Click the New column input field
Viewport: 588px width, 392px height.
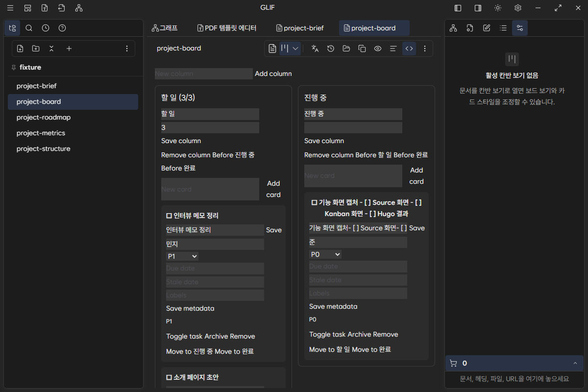[204, 73]
